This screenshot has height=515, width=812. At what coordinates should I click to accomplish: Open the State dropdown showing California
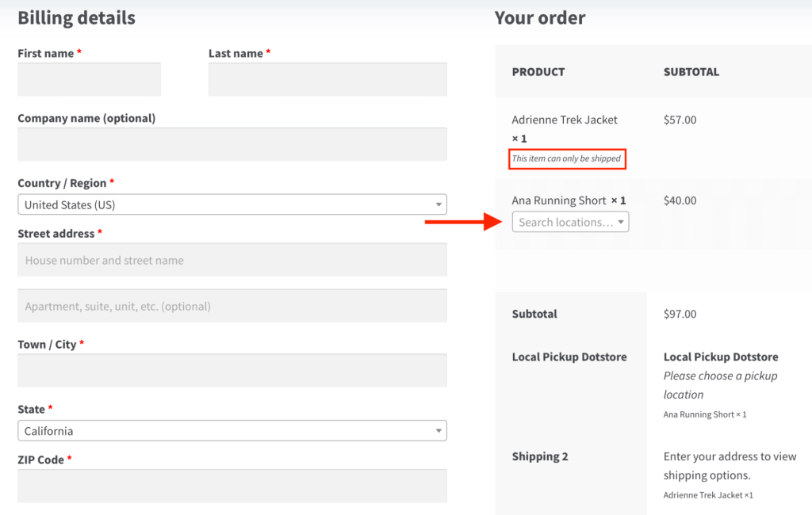click(x=232, y=431)
